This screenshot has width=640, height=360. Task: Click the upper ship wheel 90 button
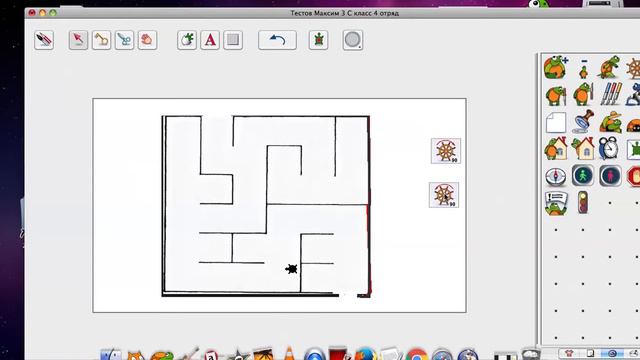point(446,151)
